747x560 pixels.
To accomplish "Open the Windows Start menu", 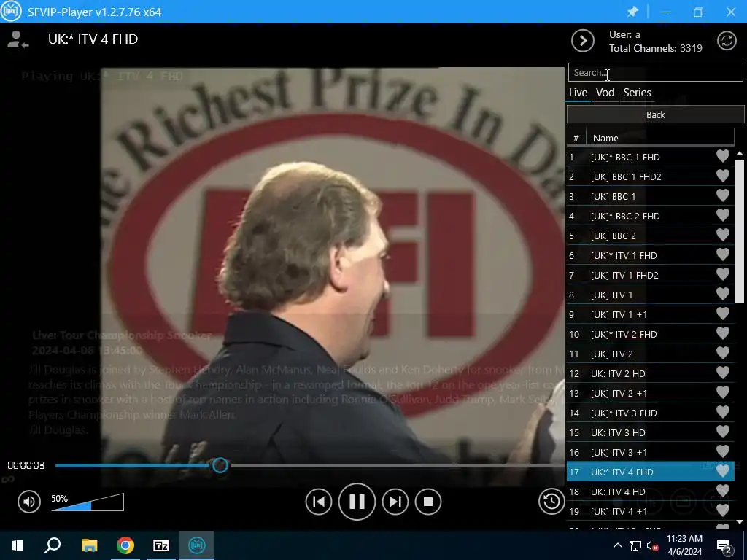I will [18, 545].
